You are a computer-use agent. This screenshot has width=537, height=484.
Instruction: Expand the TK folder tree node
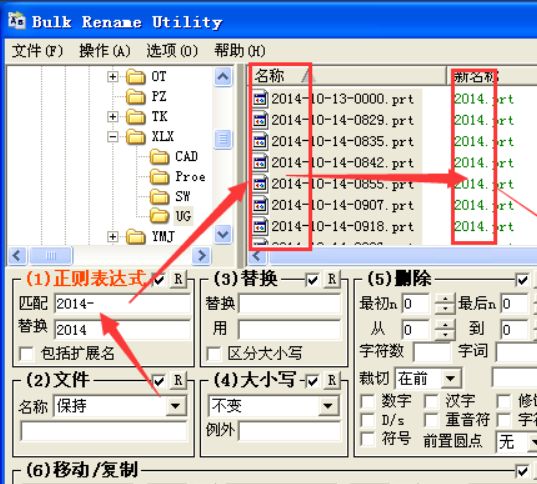[x=112, y=116]
